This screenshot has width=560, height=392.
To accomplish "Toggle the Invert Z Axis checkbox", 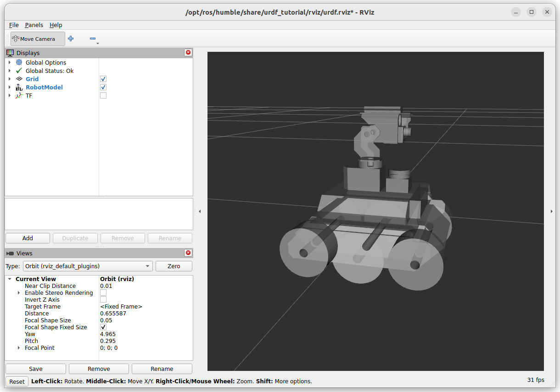I will 103,299.
